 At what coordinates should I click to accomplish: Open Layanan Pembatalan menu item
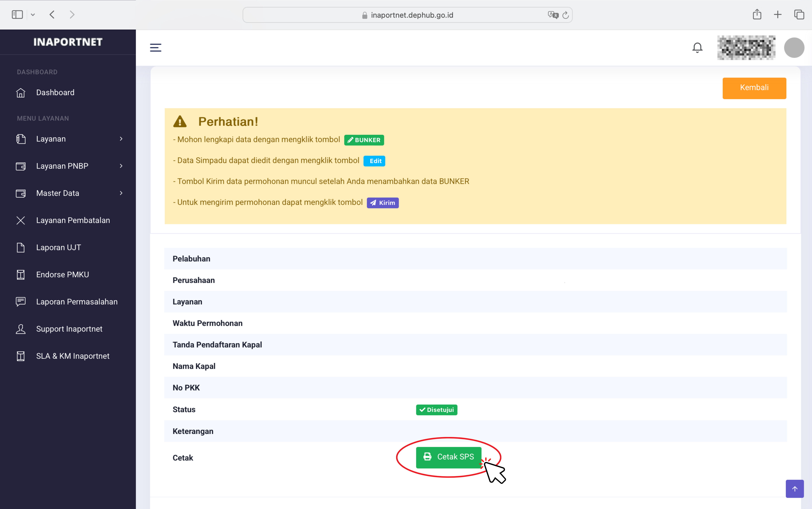tap(73, 220)
